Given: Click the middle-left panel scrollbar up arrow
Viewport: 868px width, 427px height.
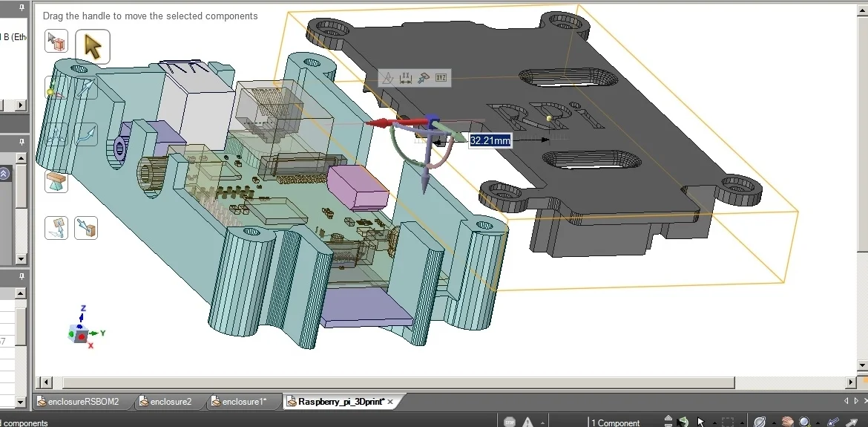Looking at the screenshot, I should (x=21, y=158).
